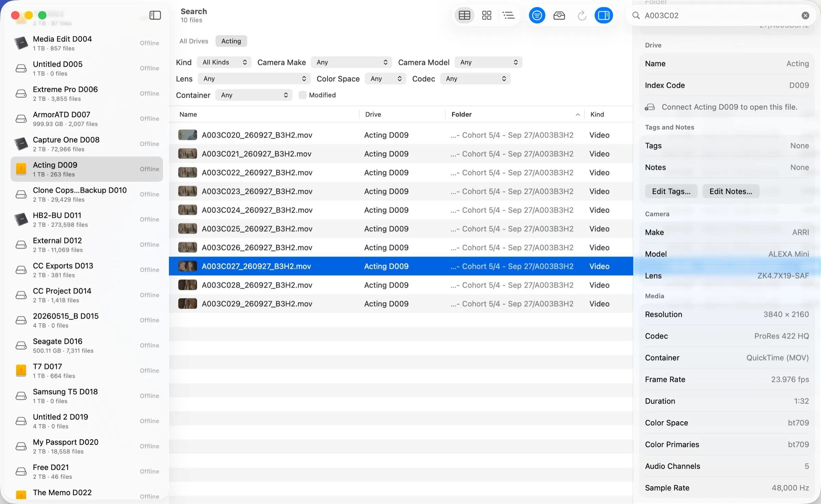This screenshot has height=504, width=821.
Task: Select Extreme Pro D006 drive icon
Action: point(21,94)
